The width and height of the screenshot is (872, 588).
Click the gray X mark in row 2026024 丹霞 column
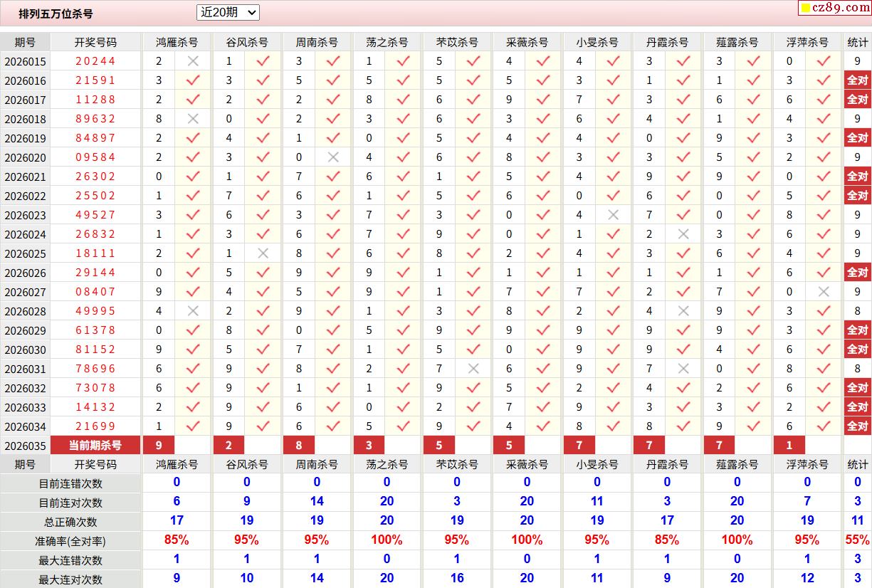click(x=683, y=234)
